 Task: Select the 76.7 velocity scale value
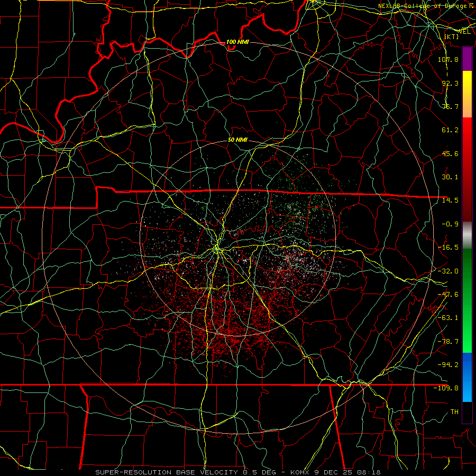[x=450, y=106]
